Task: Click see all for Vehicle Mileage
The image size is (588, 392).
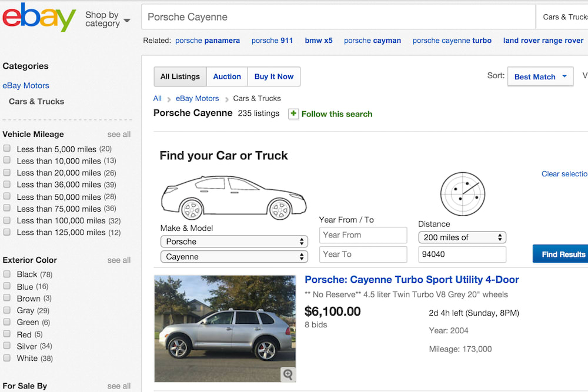Action: [119, 134]
